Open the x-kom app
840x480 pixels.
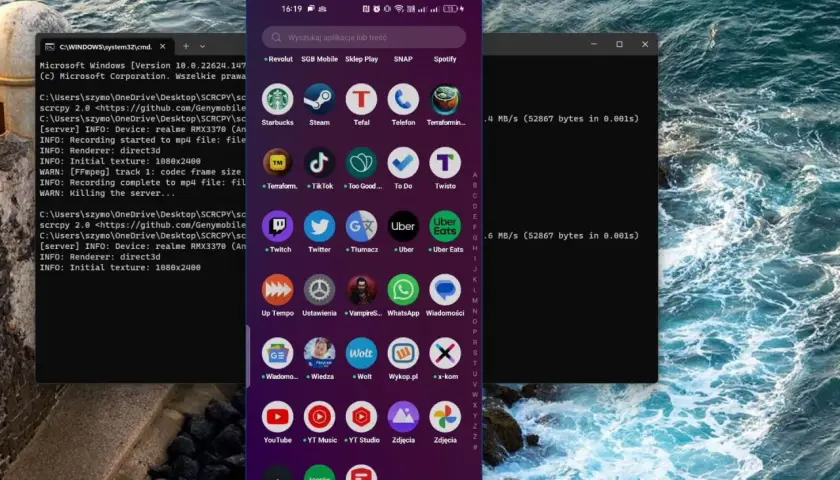point(445,354)
